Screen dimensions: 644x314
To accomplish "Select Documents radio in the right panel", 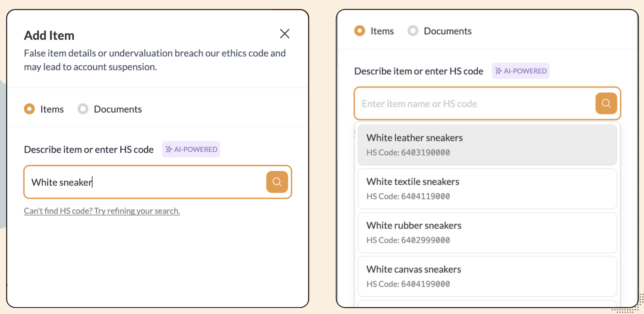I will coord(413,31).
